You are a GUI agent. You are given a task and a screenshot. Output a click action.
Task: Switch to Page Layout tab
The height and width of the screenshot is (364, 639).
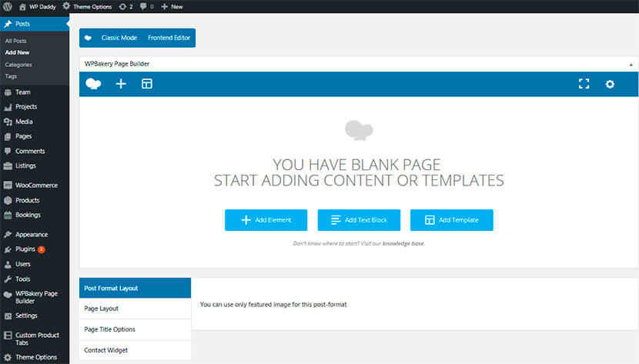coord(135,309)
